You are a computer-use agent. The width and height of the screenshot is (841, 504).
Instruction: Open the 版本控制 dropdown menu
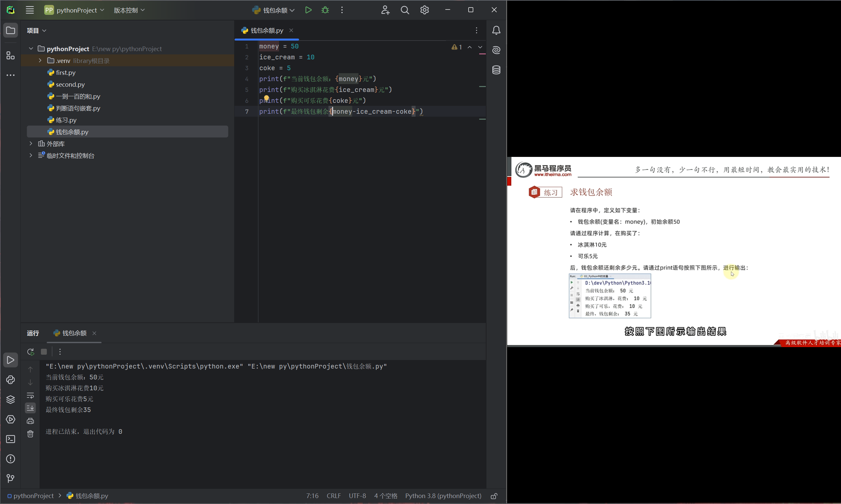coord(129,10)
